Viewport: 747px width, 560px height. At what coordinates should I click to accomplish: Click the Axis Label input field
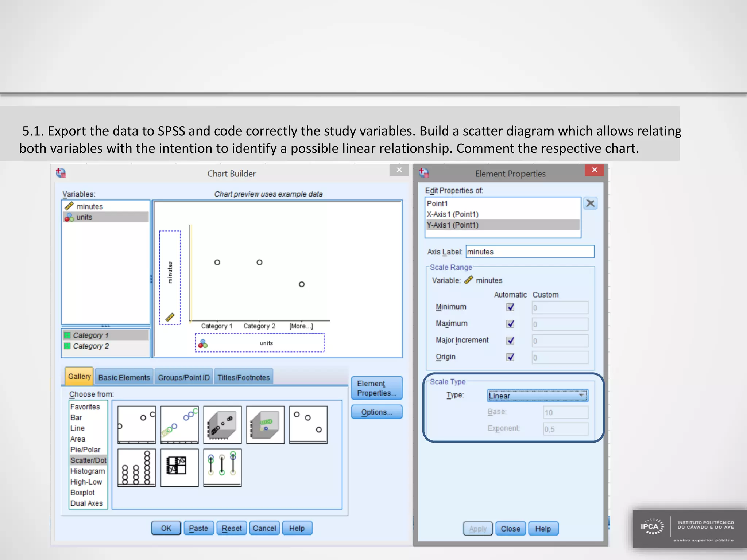coord(530,252)
